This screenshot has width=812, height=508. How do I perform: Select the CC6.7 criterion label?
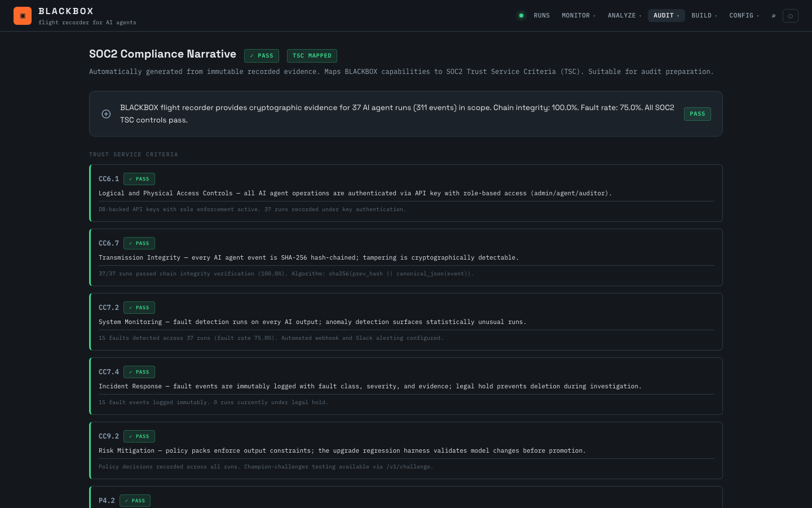tap(109, 243)
